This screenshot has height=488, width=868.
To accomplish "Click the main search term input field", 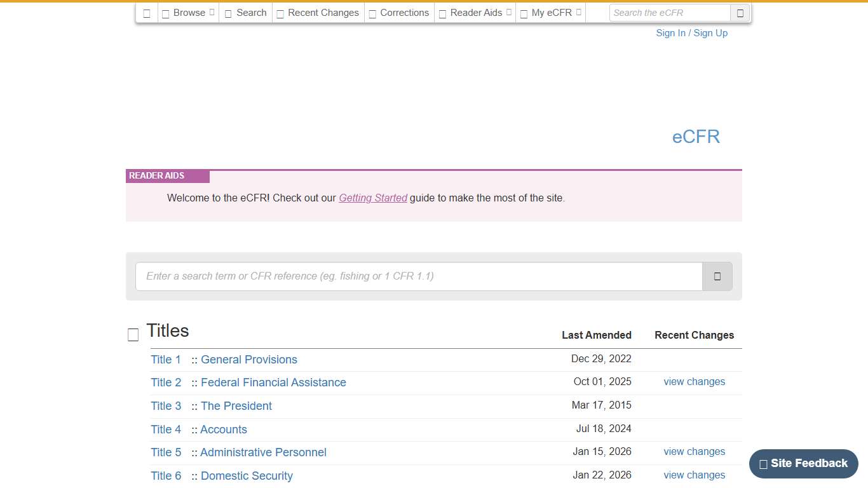I will (x=419, y=276).
